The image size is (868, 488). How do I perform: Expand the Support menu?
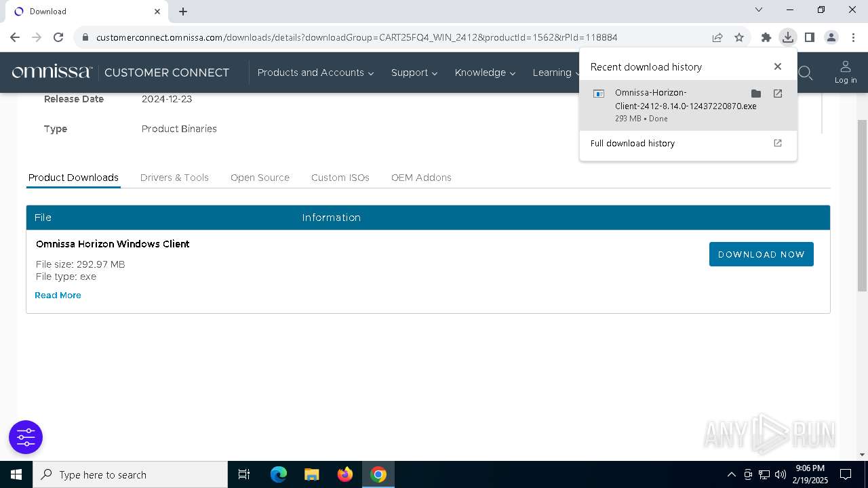[414, 73]
